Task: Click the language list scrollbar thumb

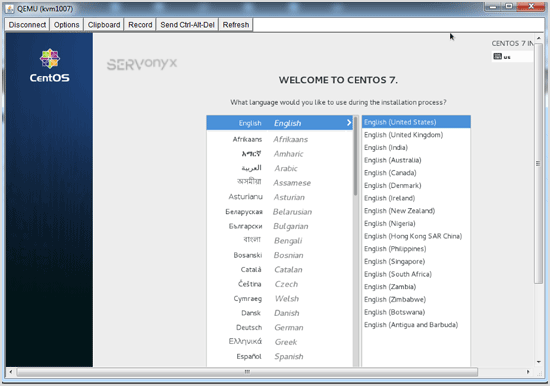Action: click(x=355, y=156)
